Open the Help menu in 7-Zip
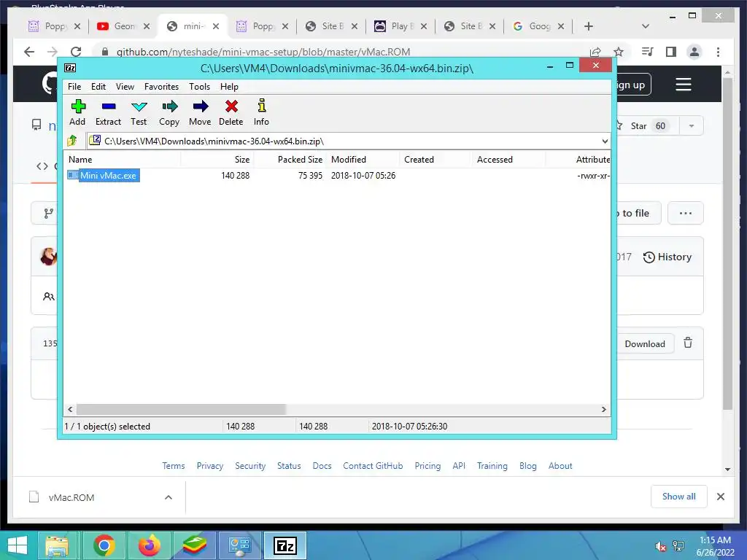 (229, 87)
